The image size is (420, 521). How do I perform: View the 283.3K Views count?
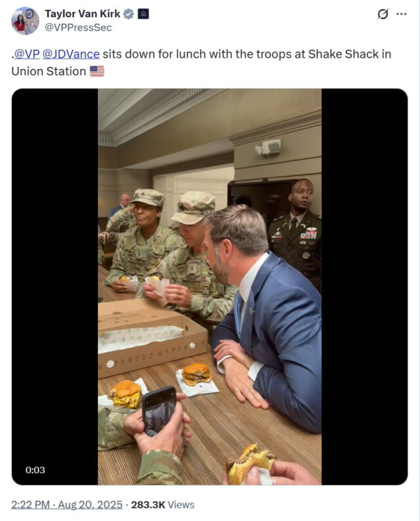point(163,505)
